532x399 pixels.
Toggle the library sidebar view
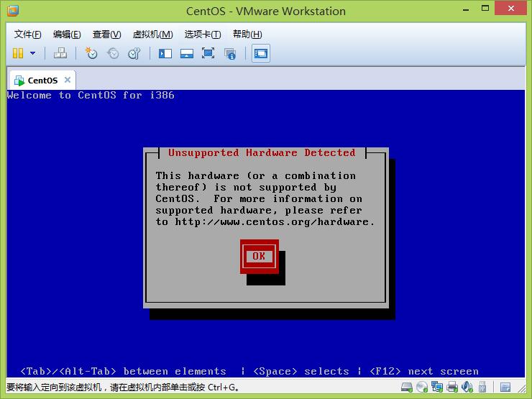point(165,53)
